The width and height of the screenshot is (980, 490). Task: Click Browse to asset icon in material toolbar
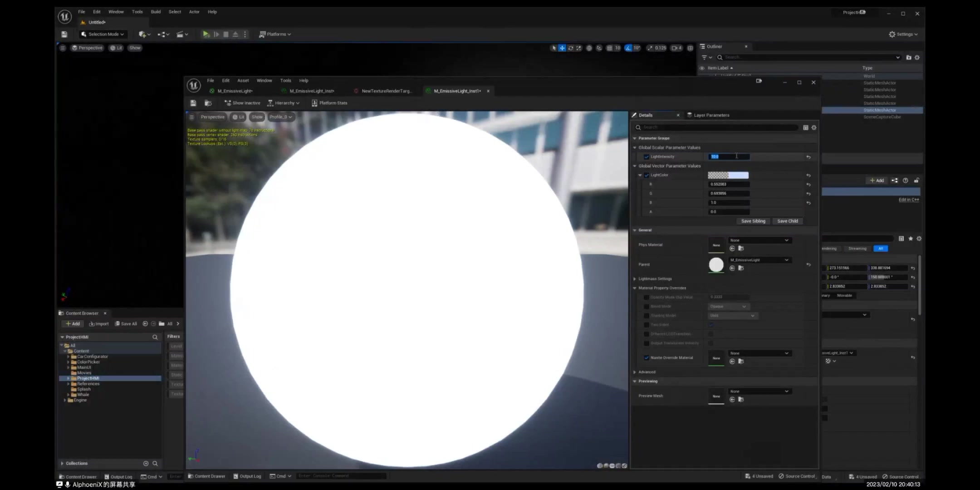point(208,103)
